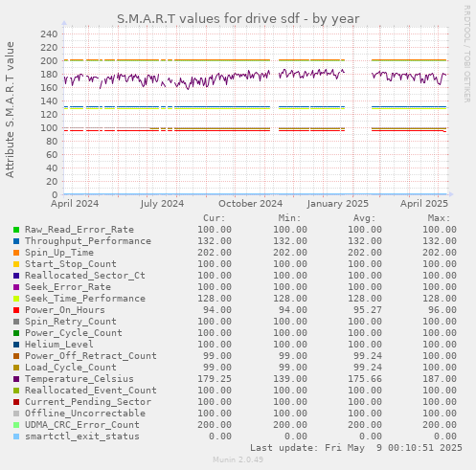Viewport: 476px width, 470px height.
Task: Click the Power_Cycle_Count green legend swatch
Action: [x=16, y=333]
